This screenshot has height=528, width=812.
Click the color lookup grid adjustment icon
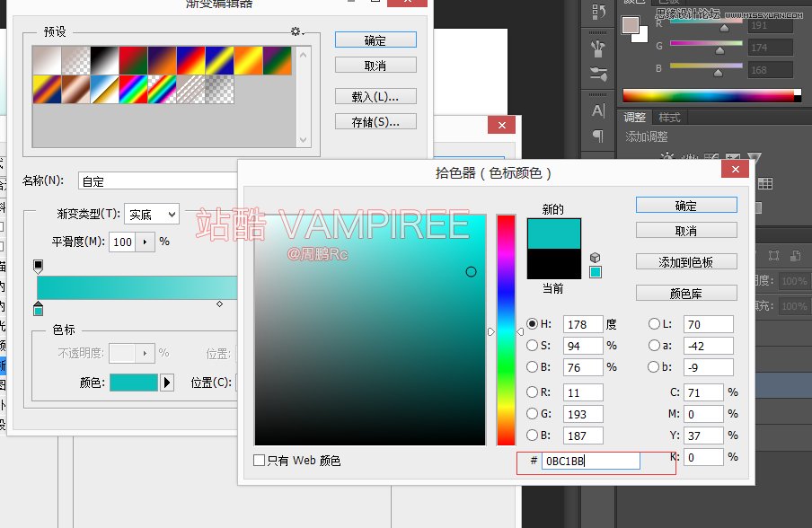765,183
